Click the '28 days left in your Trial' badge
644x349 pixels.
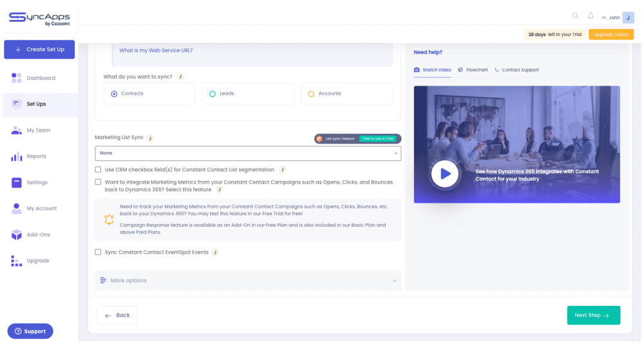(x=555, y=35)
